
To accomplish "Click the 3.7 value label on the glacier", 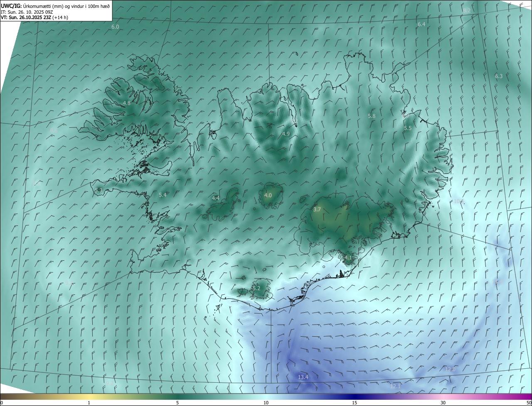I will point(317,210).
